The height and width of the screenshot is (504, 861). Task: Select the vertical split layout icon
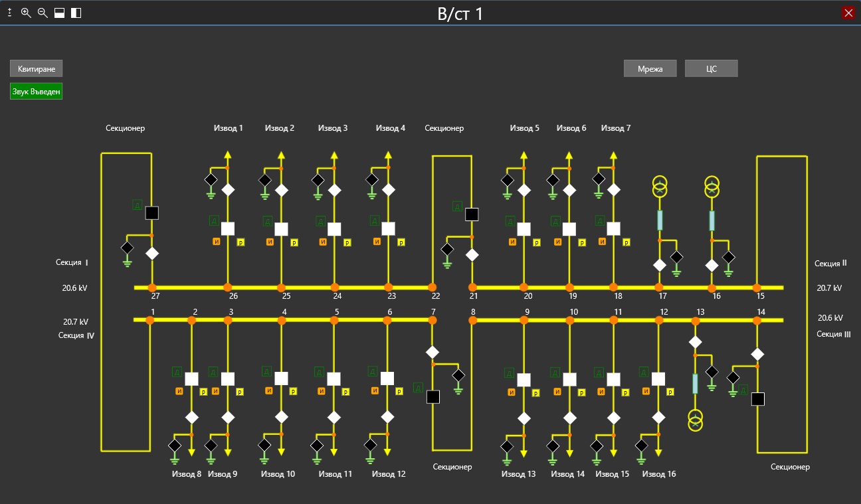(x=76, y=13)
